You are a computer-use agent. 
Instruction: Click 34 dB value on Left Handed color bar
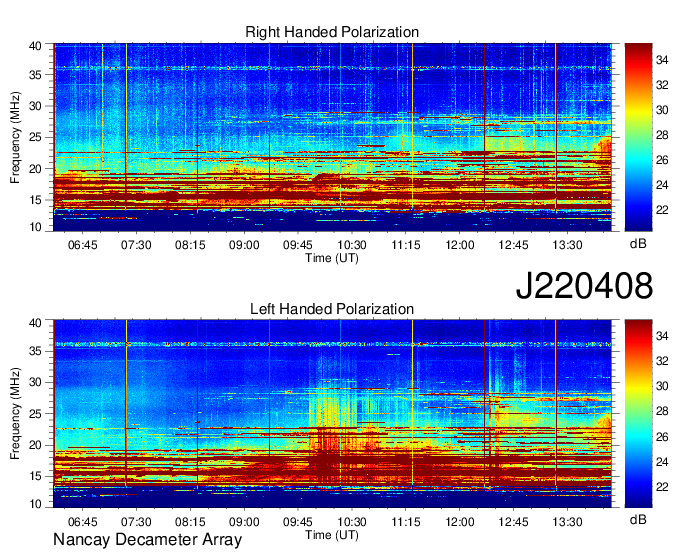(662, 336)
